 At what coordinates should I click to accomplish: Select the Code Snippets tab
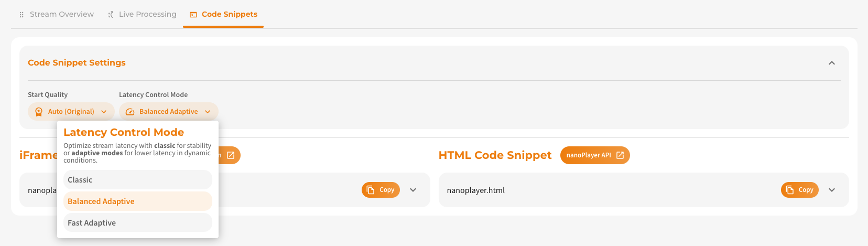coord(223,14)
